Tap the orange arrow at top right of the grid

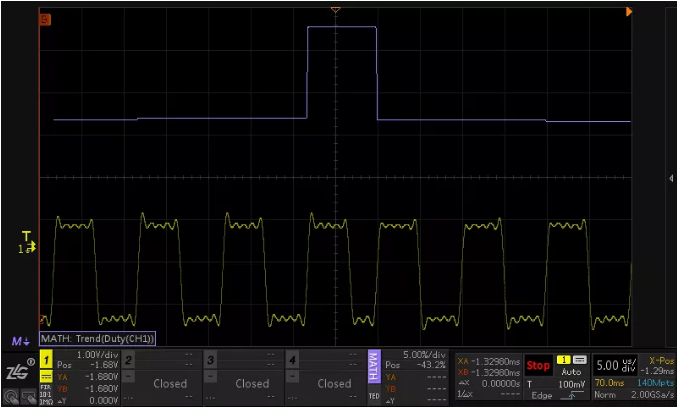(x=629, y=12)
